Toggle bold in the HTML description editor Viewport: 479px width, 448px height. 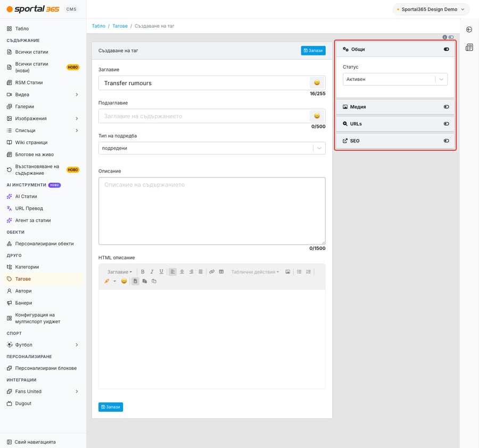[143, 272]
